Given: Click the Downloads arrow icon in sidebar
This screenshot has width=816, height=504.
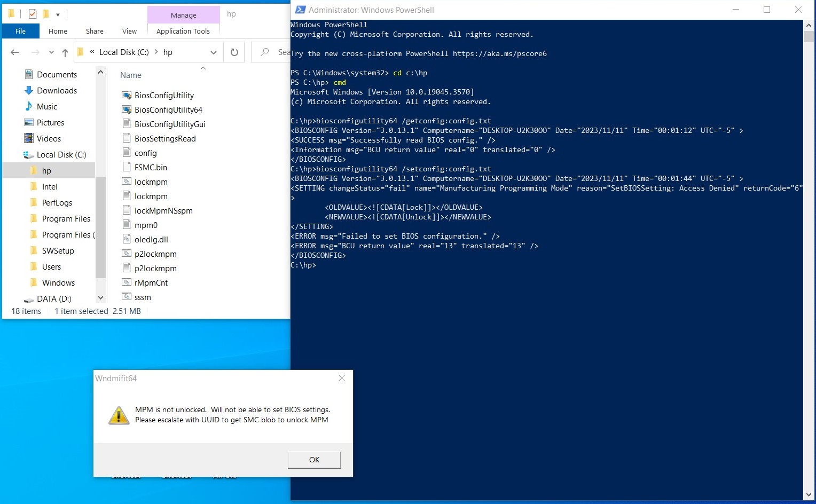Looking at the screenshot, I should point(29,91).
